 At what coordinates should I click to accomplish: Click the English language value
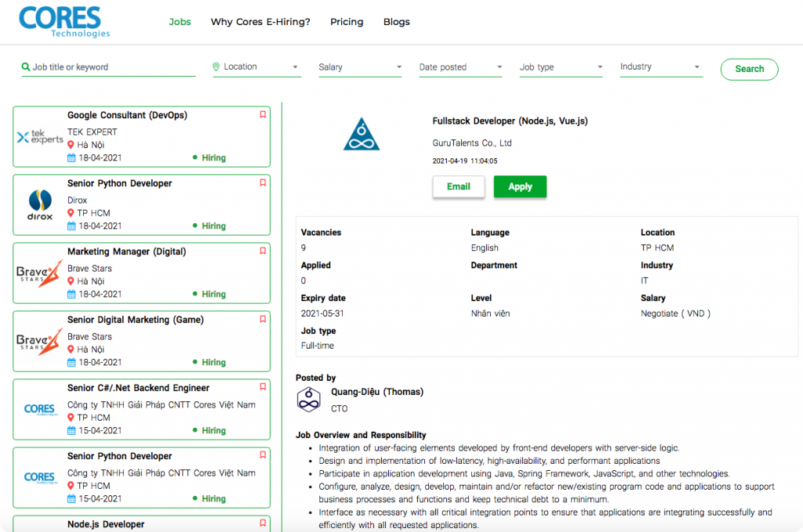click(x=485, y=248)
